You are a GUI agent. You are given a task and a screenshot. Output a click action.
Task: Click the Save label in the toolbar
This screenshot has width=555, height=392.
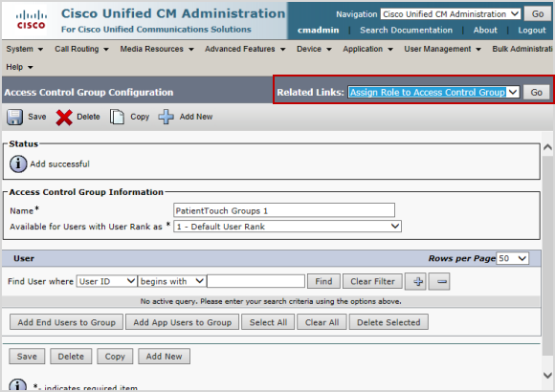pyautogui.click(x=37, y=117)
